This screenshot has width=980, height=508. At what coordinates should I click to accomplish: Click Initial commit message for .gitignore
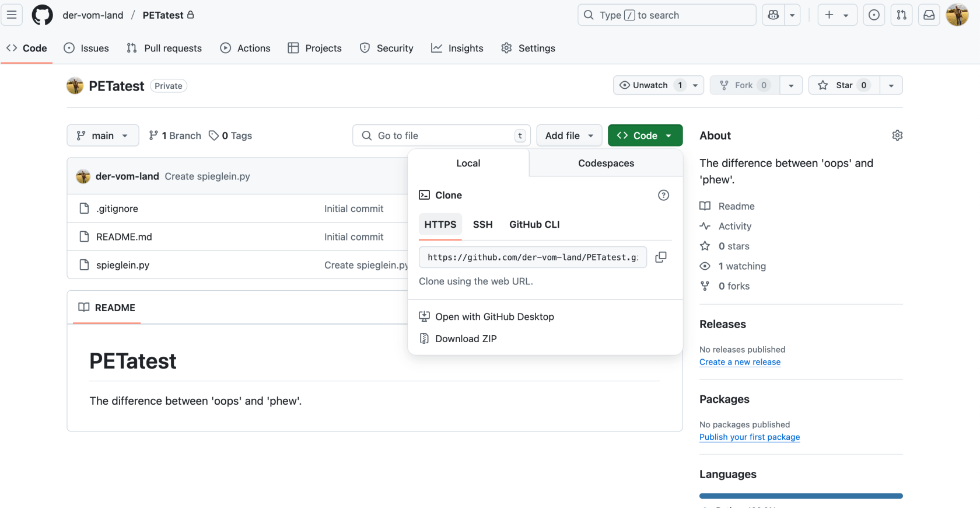click(353, 208)
